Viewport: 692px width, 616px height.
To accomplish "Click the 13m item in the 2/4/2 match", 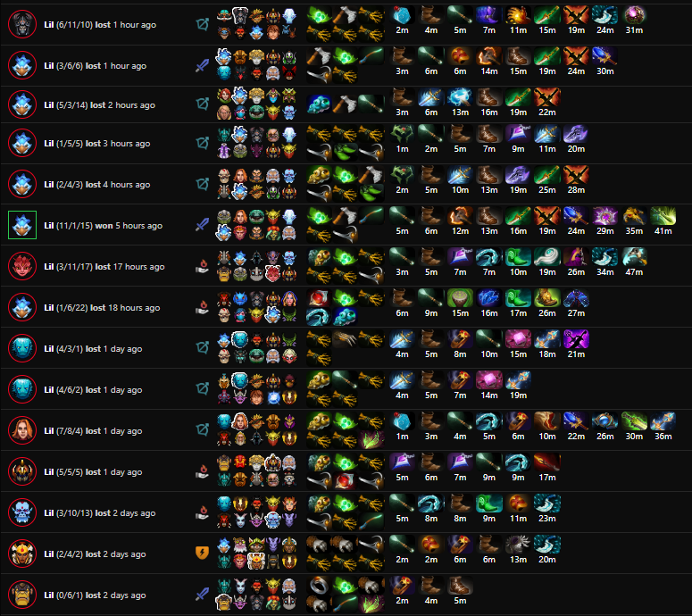I will click(518, 544).
